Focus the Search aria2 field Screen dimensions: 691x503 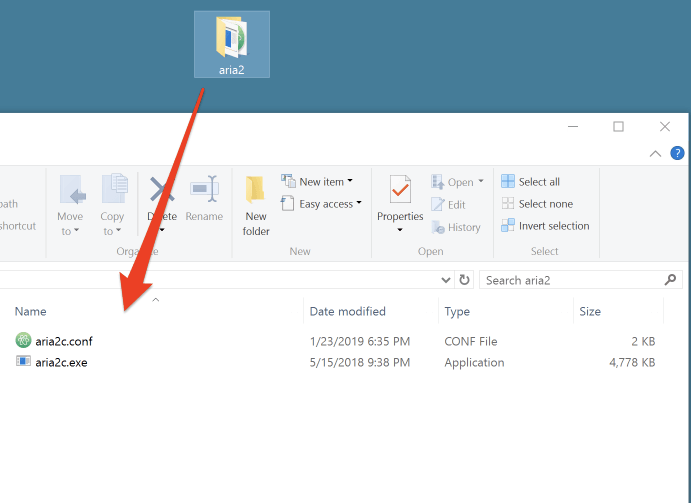(581, 280)
